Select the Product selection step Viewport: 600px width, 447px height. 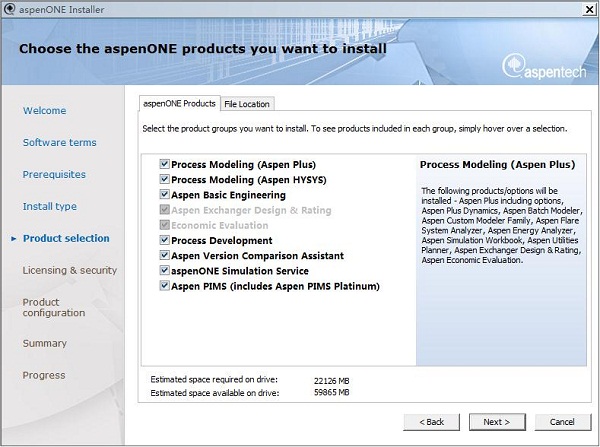click(66, 238)
